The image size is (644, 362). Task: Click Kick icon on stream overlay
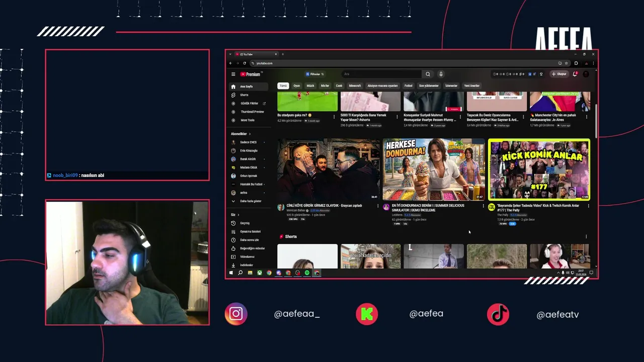click(x=367, y=314)
